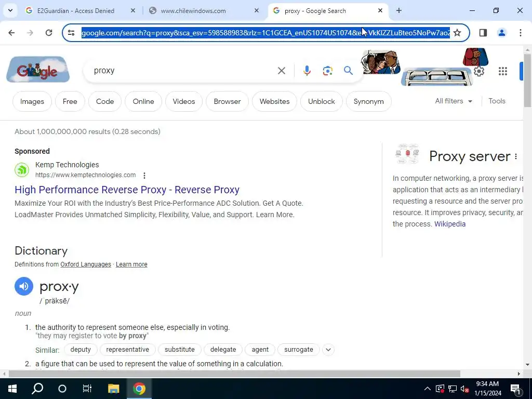Open taskbar clock showing 9:34 AM
This screenshot has height=399, width=532.
487,389
